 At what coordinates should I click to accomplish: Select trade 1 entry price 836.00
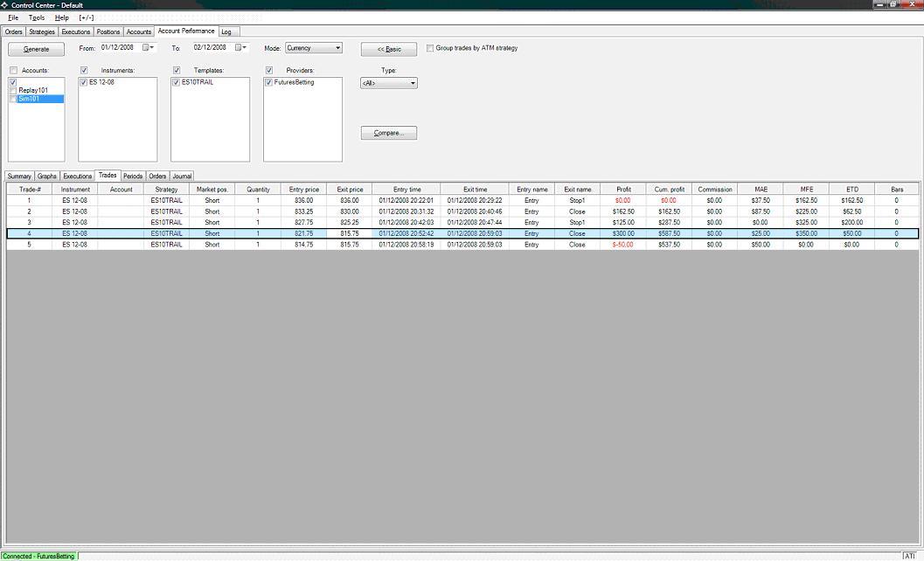pyautogui.click(x=304, y=201)
